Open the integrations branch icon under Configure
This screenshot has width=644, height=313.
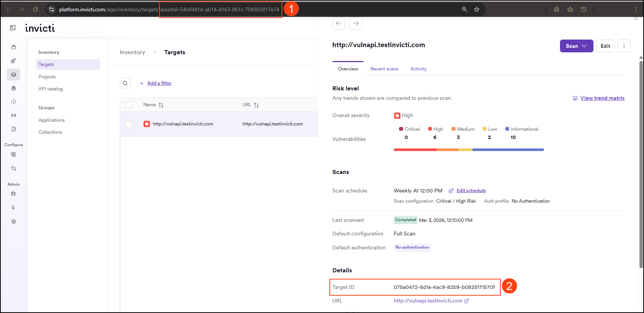click(x=14, y=168)
